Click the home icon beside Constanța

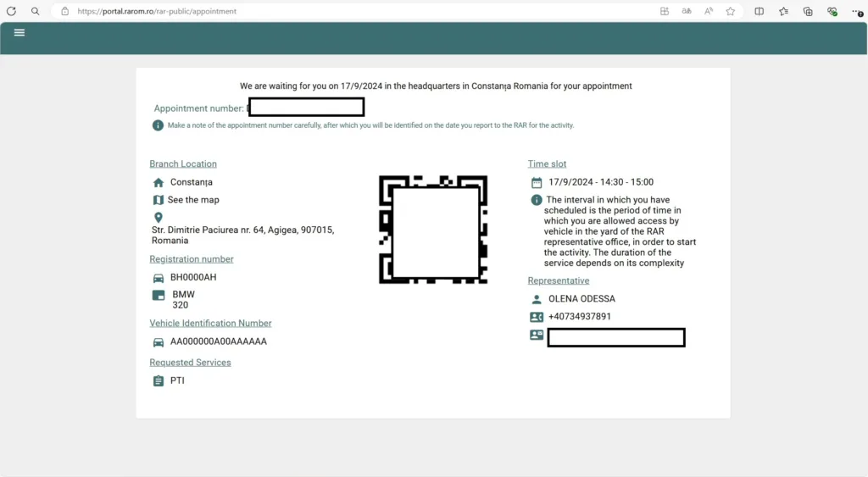(158, 182)
